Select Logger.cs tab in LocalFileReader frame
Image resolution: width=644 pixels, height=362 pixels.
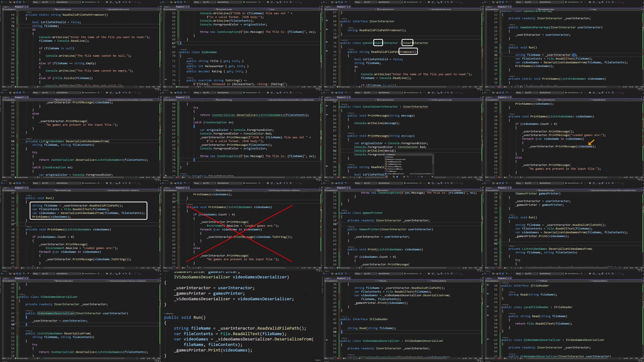(x=489, y=278)
